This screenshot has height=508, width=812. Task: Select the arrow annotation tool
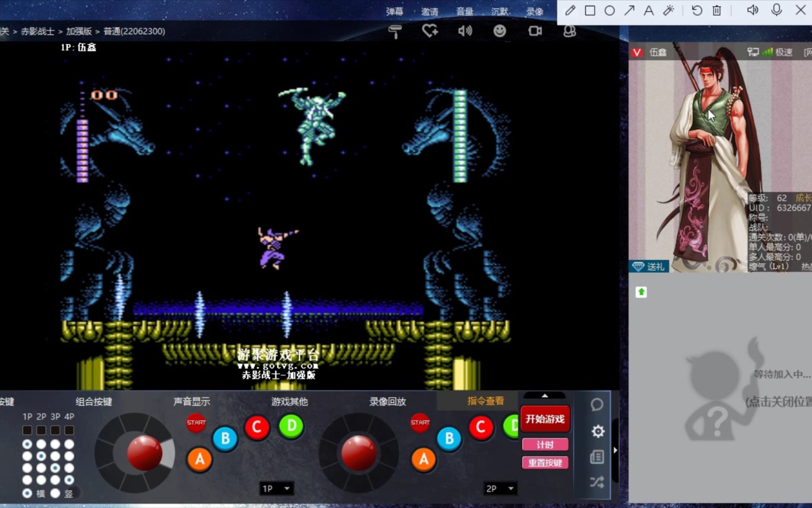(629, 10)
